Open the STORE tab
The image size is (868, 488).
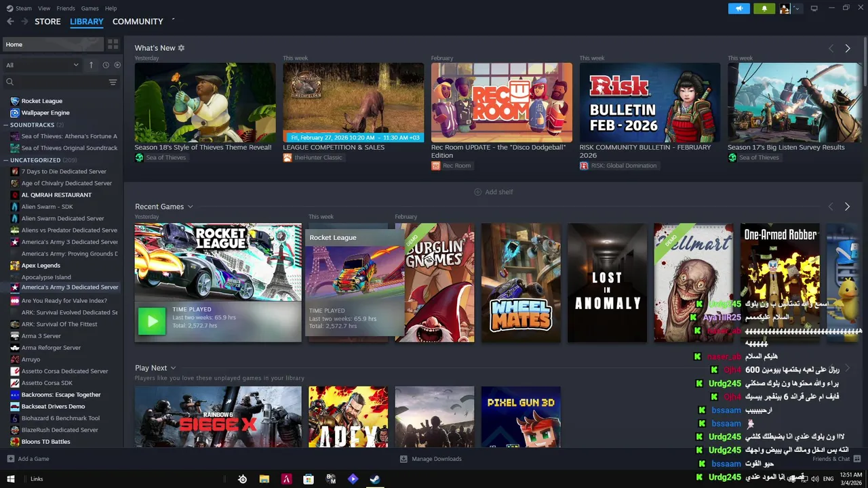click(47, 22)
